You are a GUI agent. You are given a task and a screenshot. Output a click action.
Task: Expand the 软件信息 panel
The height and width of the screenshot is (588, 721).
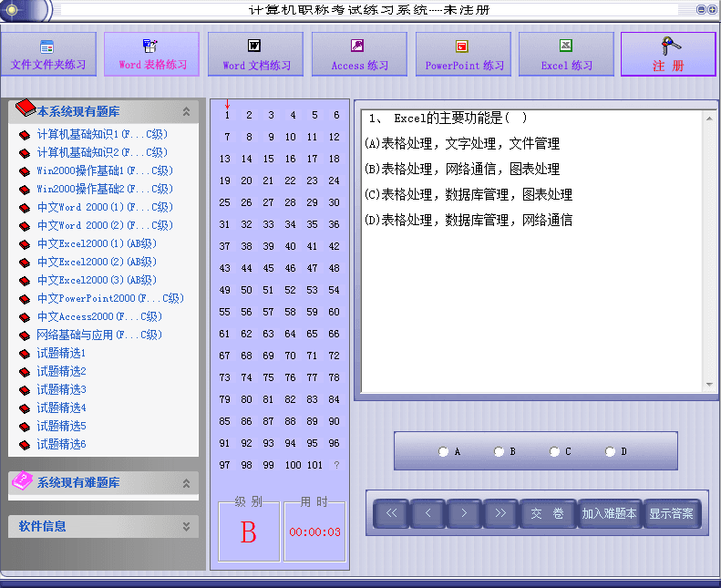point(186,527)
